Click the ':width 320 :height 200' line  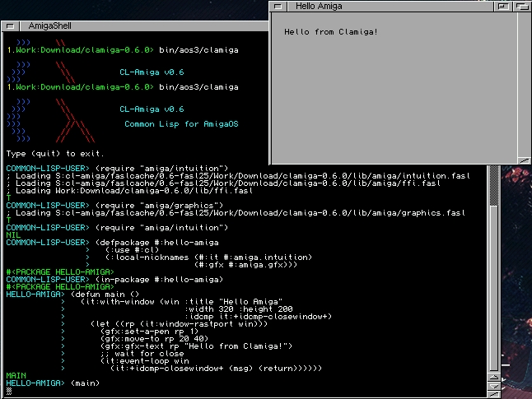pyautogui.click(x=239, y=309)
